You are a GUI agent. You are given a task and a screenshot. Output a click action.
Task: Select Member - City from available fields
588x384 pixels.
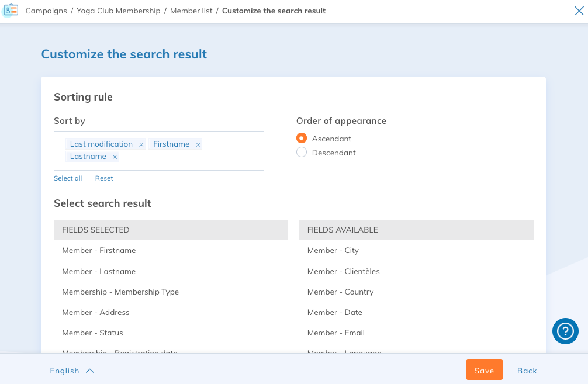(x=333, y=250)
